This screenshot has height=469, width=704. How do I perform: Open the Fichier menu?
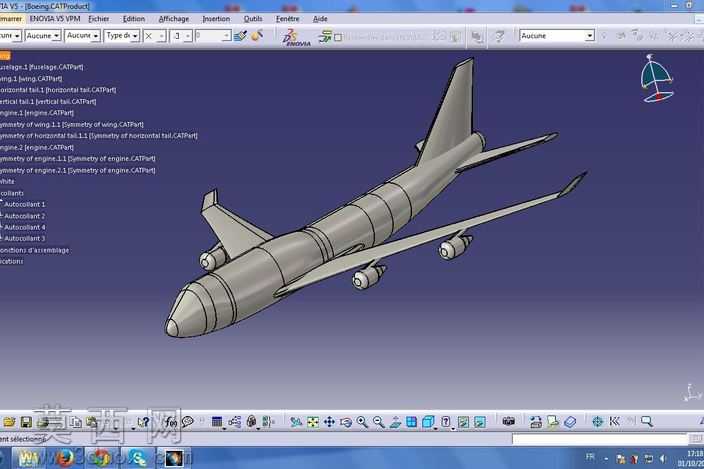pos(99,18)
